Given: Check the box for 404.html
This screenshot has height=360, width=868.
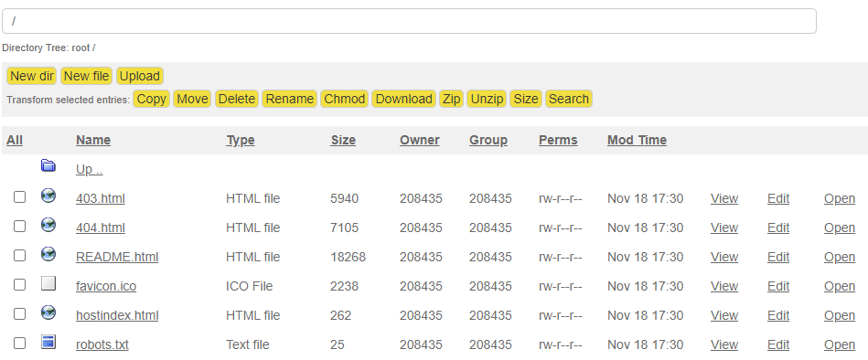Looking at the screenshot, I should tap(19, 227).
